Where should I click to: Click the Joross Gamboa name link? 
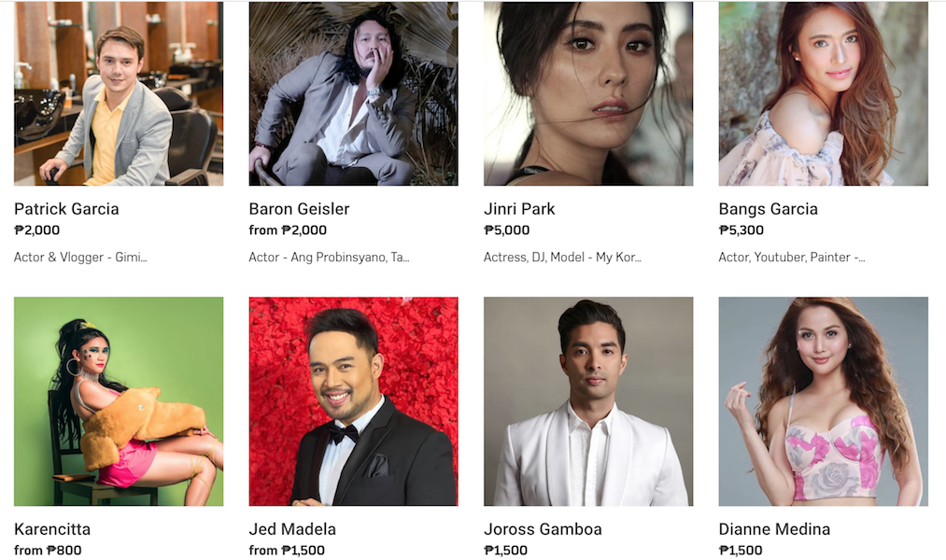[543, 529]
